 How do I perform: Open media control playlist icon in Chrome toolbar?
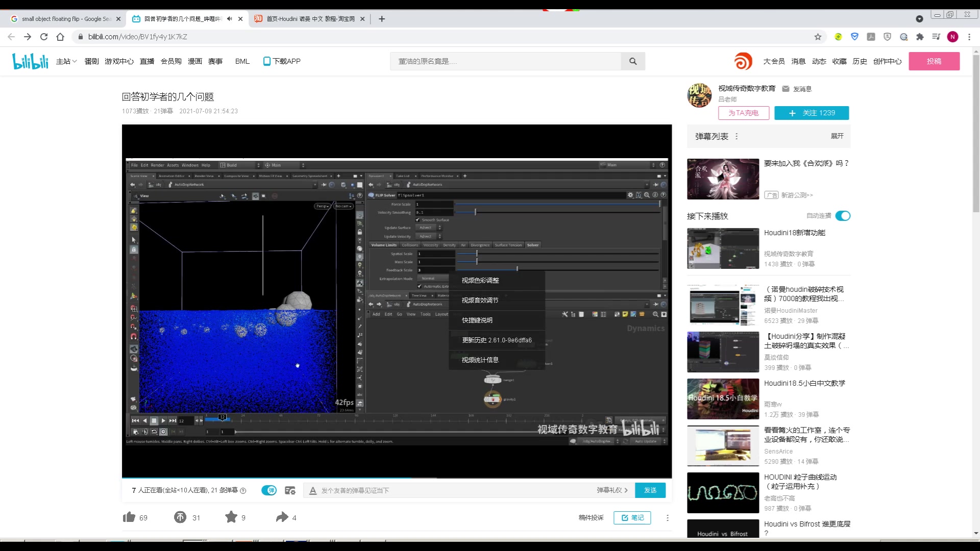(936, 37)
